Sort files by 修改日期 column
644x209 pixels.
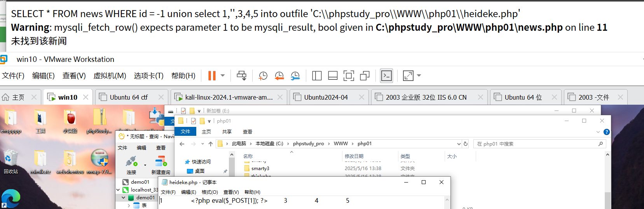[354, 156]
